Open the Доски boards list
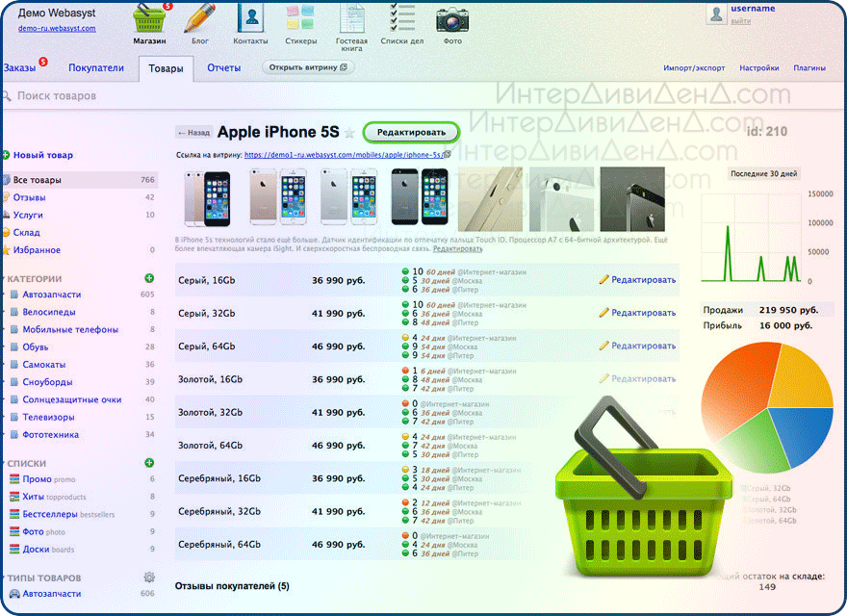This screenshot has height=616, width=847. 37,549
